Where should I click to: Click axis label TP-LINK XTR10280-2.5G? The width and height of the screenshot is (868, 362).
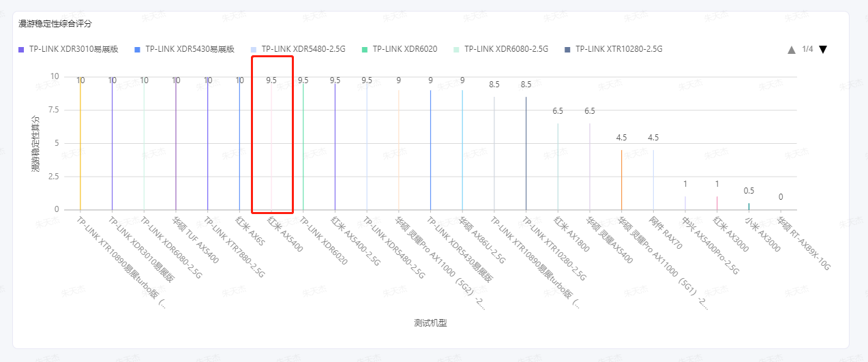[554, 250]
